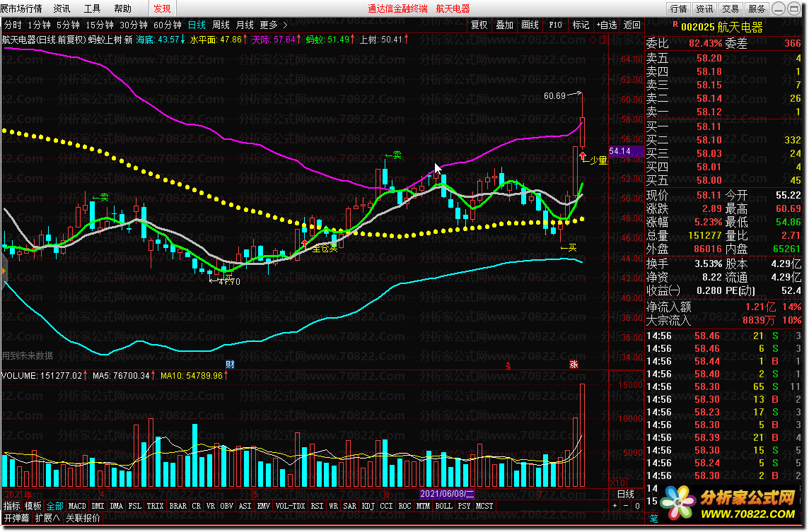Click the 行情 button at top right
809x532 pixels.
(x=678, y=8)
